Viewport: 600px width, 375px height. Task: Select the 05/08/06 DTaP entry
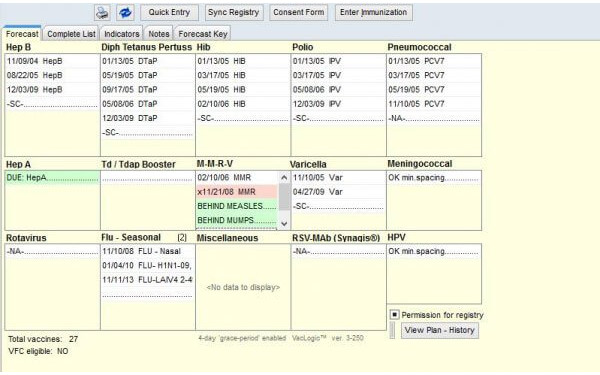click(147, 104)
